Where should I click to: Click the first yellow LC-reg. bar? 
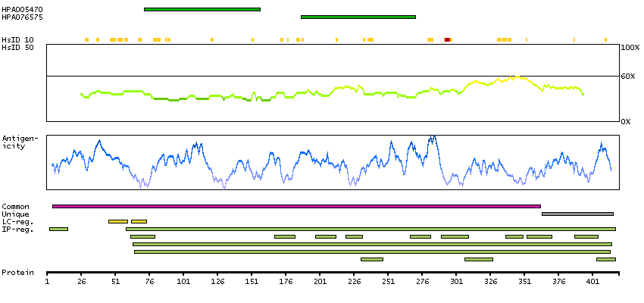tap(117, 221)
